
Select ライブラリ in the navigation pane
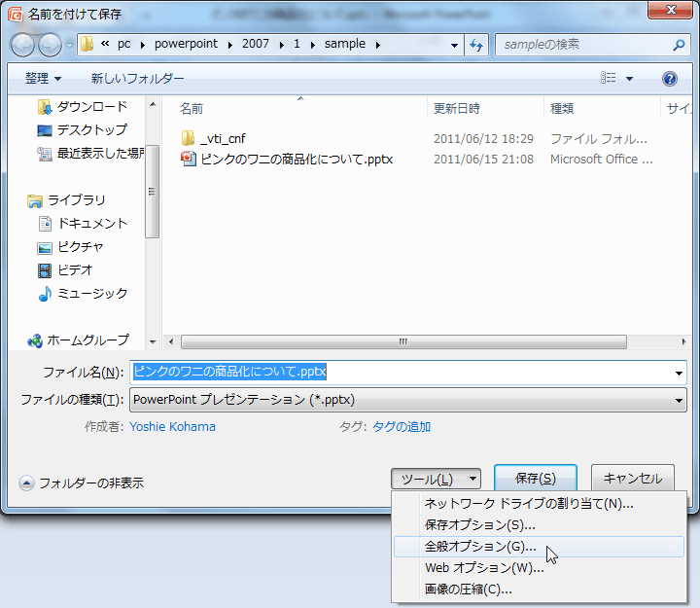(x=66, y=200)
